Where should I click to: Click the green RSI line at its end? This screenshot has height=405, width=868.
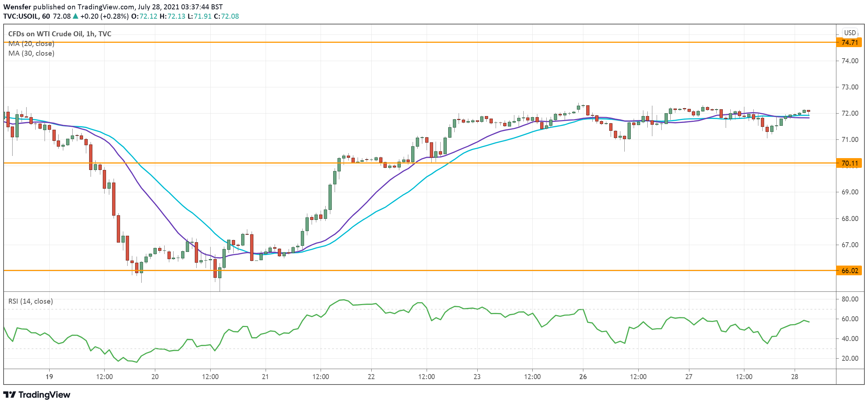pyautogui.click(x=809, y=322)
